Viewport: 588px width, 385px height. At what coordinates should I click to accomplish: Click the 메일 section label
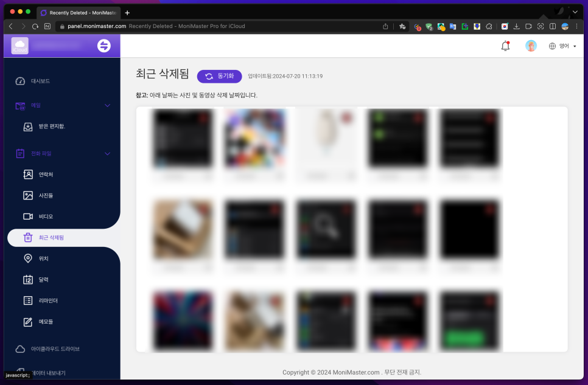tap(36, 105)
